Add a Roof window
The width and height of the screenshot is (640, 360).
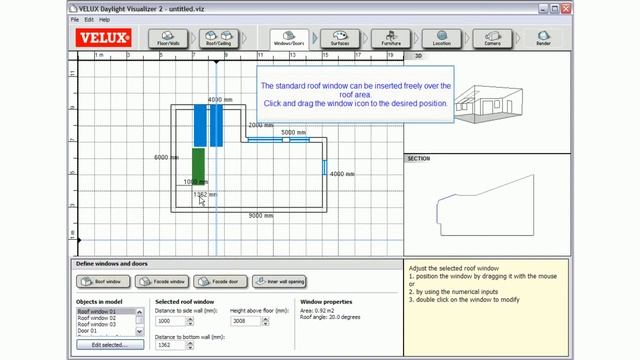(x=103, y=282)
